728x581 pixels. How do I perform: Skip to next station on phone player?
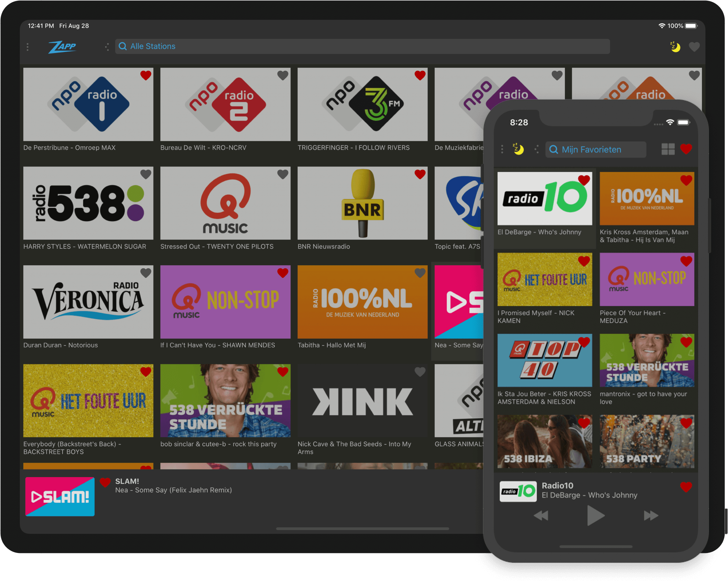click(x=651, y=515)
